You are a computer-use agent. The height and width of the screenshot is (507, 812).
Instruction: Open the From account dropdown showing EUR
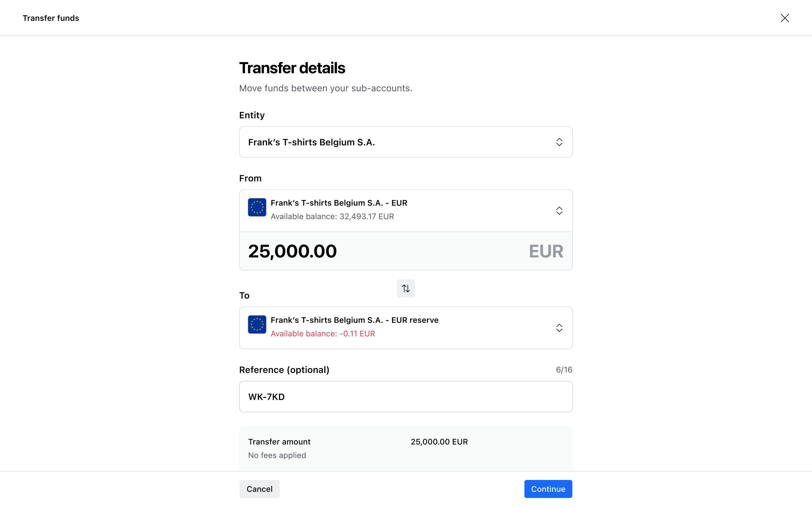pyautogui.click(x=406, y=211)
